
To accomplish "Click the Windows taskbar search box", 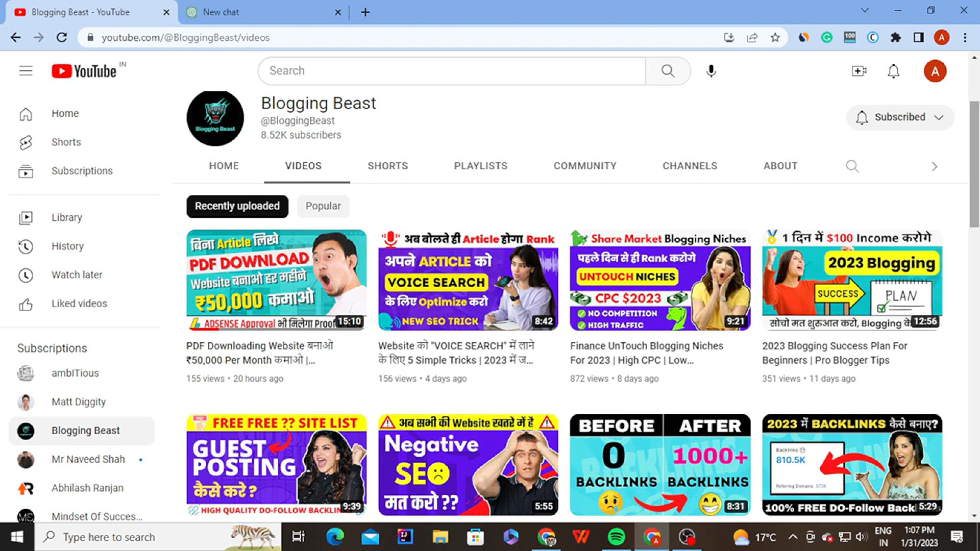I will coord(158,537).
